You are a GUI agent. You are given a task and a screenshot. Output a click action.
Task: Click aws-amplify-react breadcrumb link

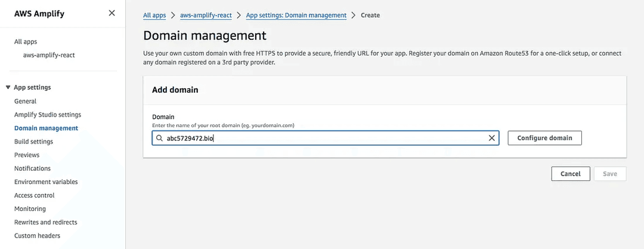tap(206, 16)
